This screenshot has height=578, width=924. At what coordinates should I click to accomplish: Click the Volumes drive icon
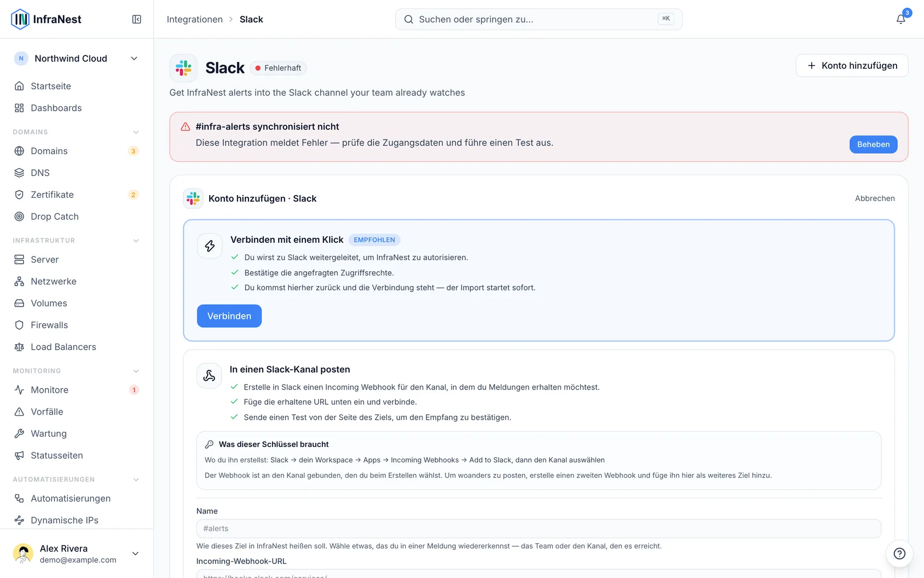pyautogui.click(x=19, y=303)
